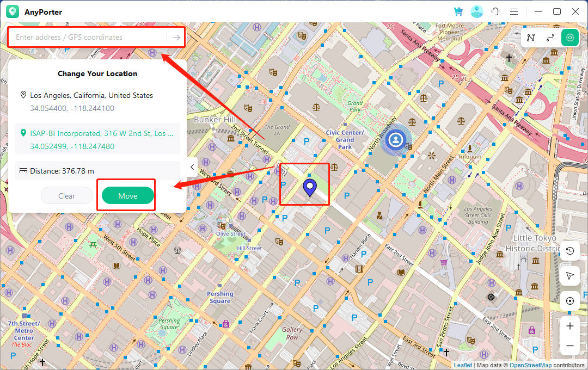Viewport: 588px width, 370px height.
Task: Open the customer support headset icon
Action: (x=495, y=11)
